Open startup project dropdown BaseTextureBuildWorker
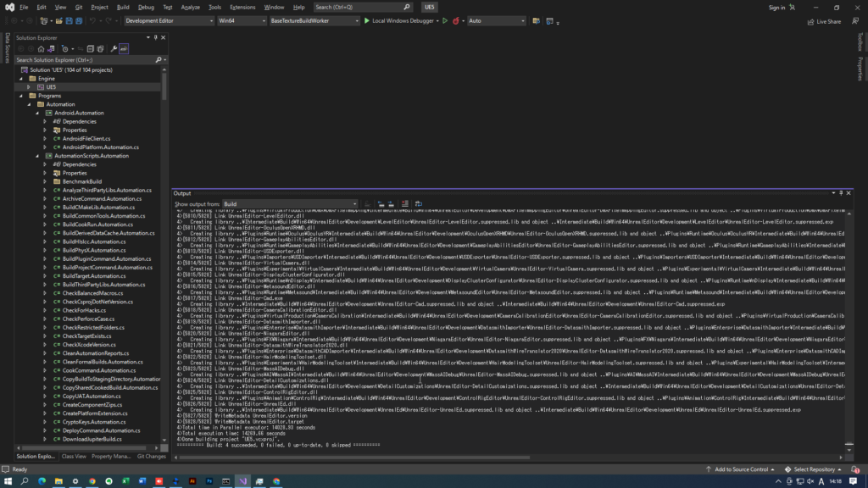 (314, 21)
